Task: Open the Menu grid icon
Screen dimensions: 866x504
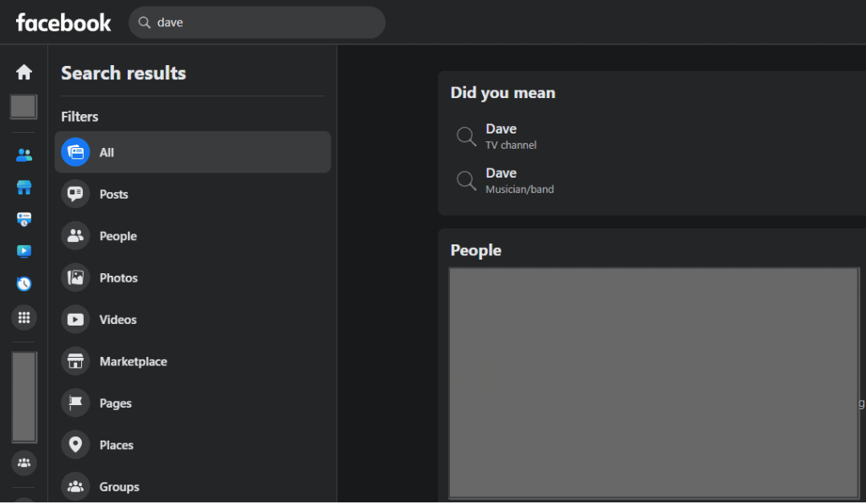Action: (24, 318)
